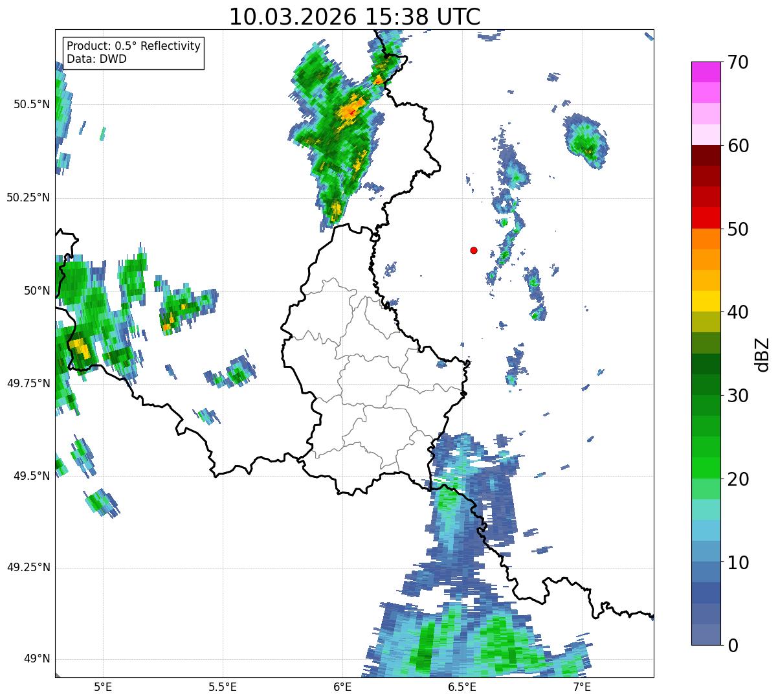Click the 'dBZ' colorbar label

762,354
